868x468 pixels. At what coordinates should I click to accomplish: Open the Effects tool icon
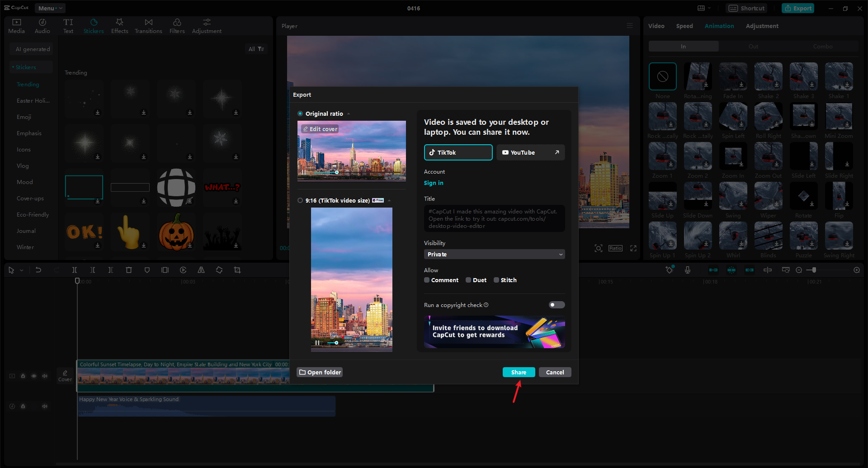click(120, 26)
